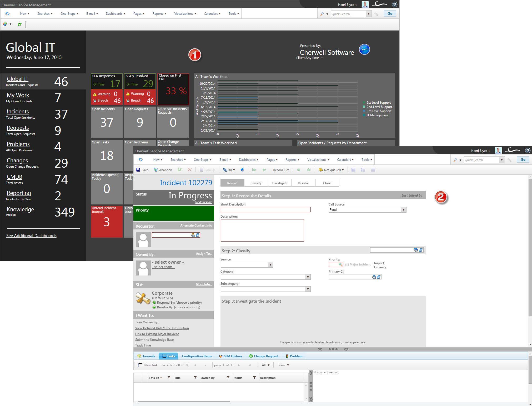Click home icon in the dashboard window menu bar
Viewport: 532px width, 406px height.
point(7,14)
